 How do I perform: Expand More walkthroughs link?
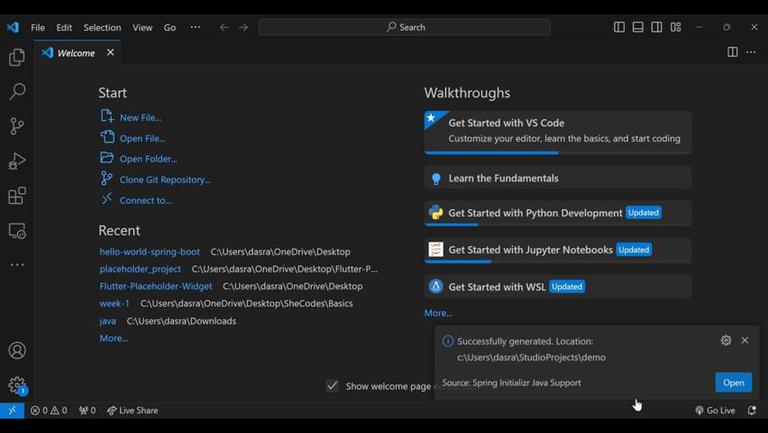point(438,313)
